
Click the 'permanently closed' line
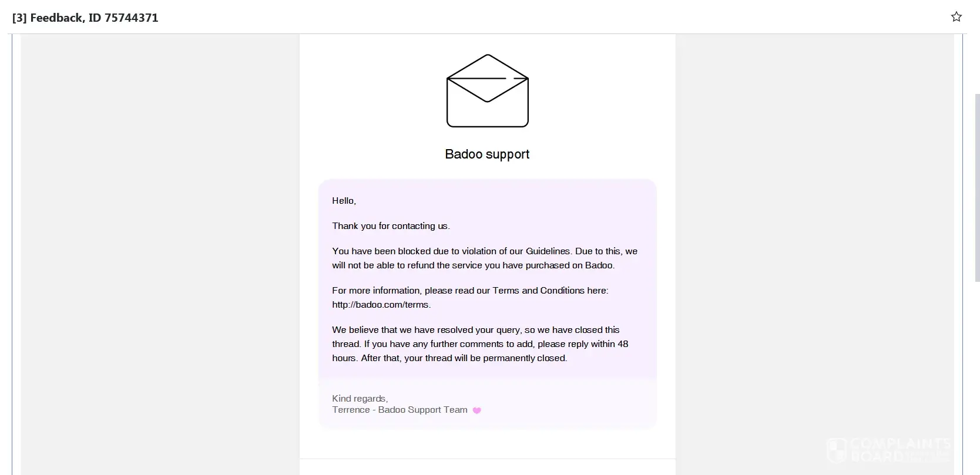point(449,358)
